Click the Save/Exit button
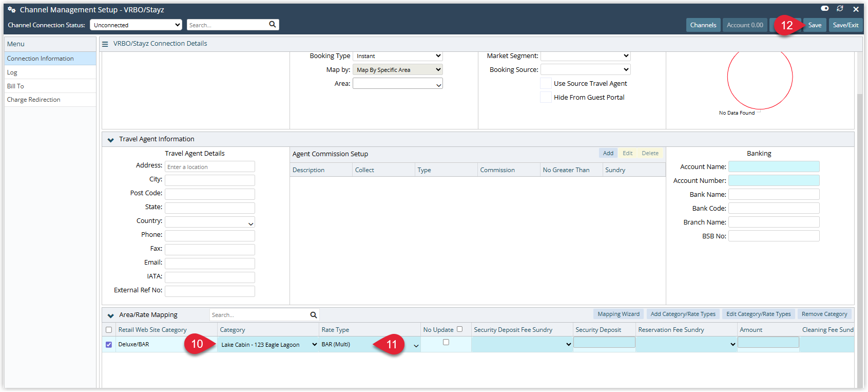 845,25
